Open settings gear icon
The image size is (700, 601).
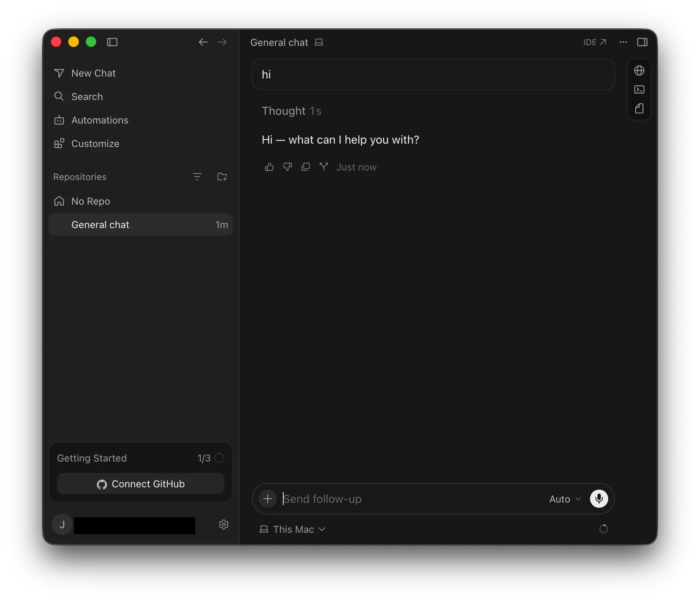(x=224, y=524)
